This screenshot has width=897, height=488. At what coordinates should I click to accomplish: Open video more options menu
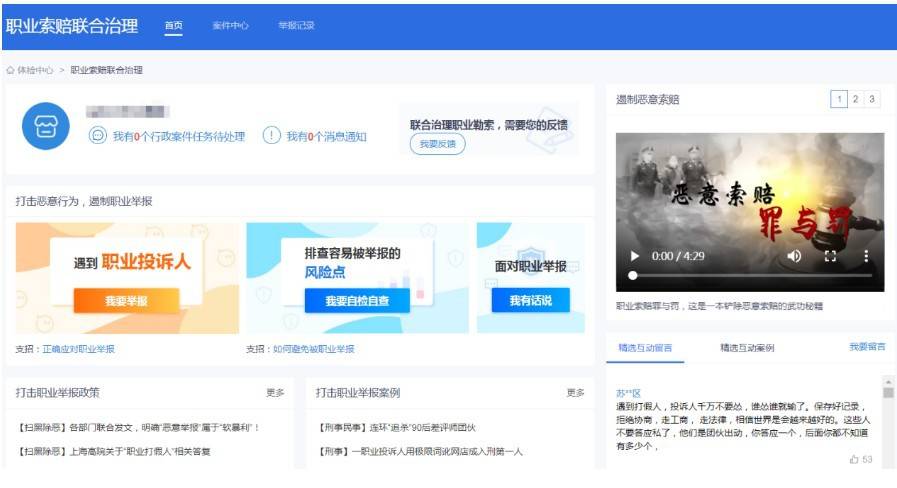tap(866, 256)
